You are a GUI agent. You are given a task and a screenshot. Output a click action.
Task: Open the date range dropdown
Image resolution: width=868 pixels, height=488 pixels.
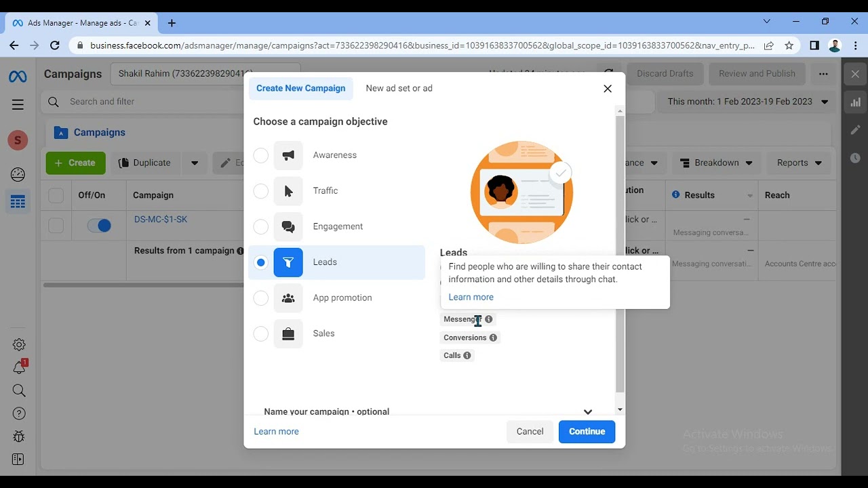[747, 102]
